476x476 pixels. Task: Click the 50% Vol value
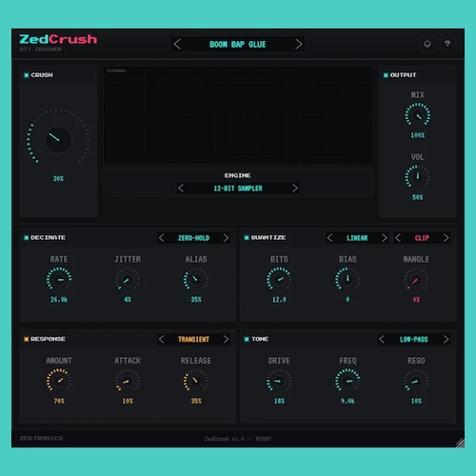pyautogui.click(x=418, y=197)
